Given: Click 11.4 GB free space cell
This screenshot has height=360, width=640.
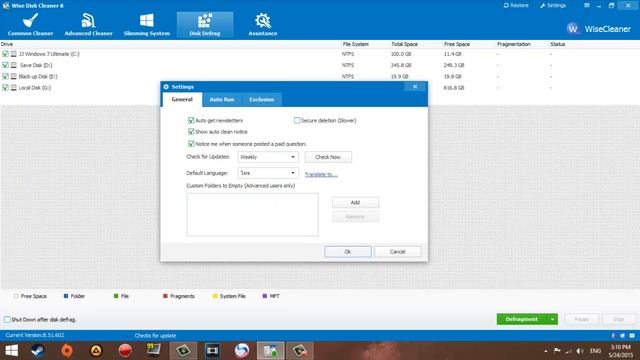Looking at the screenshot, I should 453,54.
